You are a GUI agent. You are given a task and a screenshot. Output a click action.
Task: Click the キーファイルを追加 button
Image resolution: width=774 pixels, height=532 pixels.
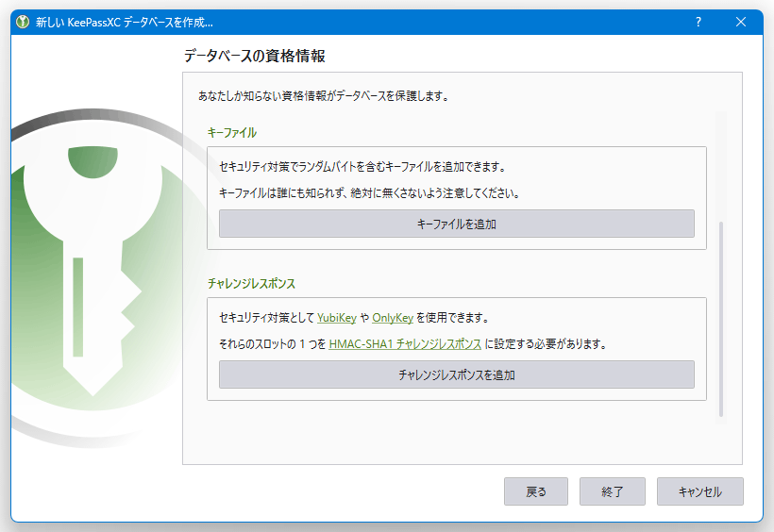(x=457, y=224)
